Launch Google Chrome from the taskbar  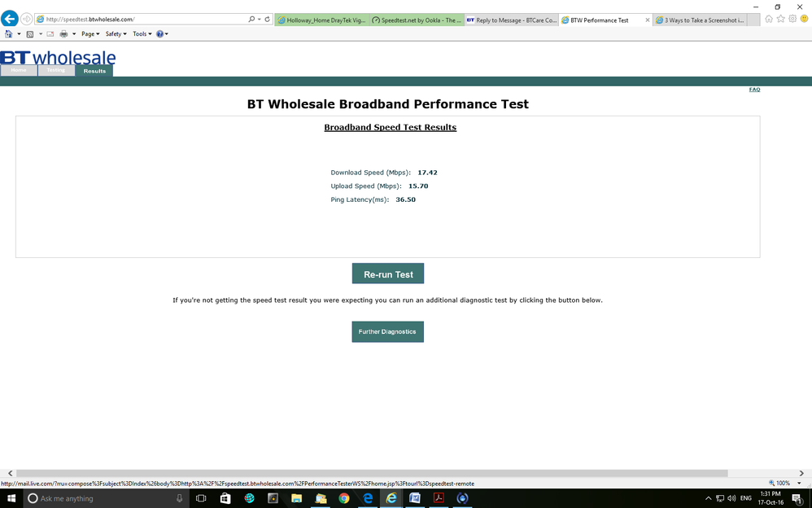344,498
